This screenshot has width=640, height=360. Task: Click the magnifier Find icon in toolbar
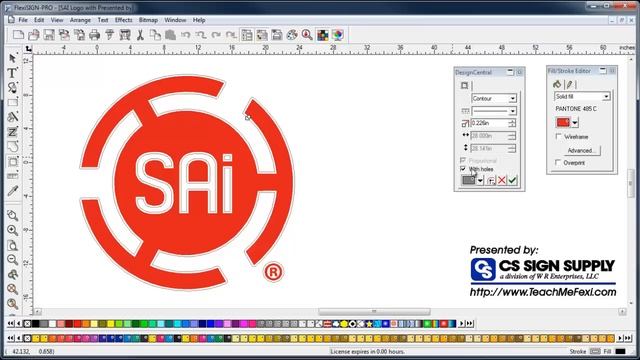(x=307, y=35)
